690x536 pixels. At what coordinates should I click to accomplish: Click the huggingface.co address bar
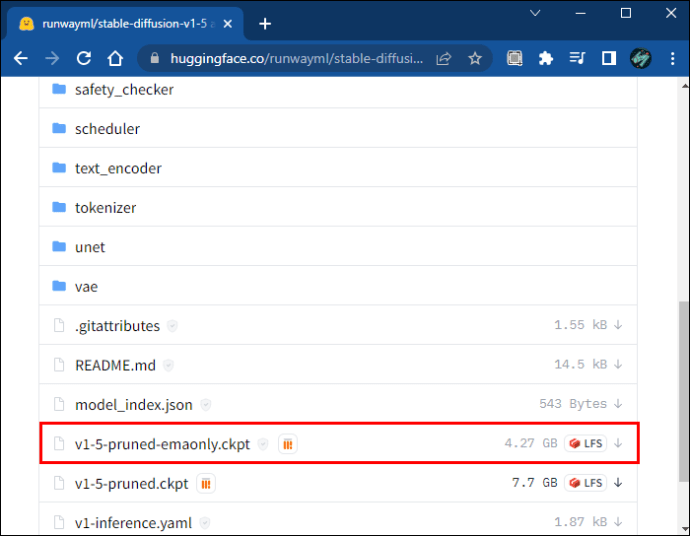(297, 58)
